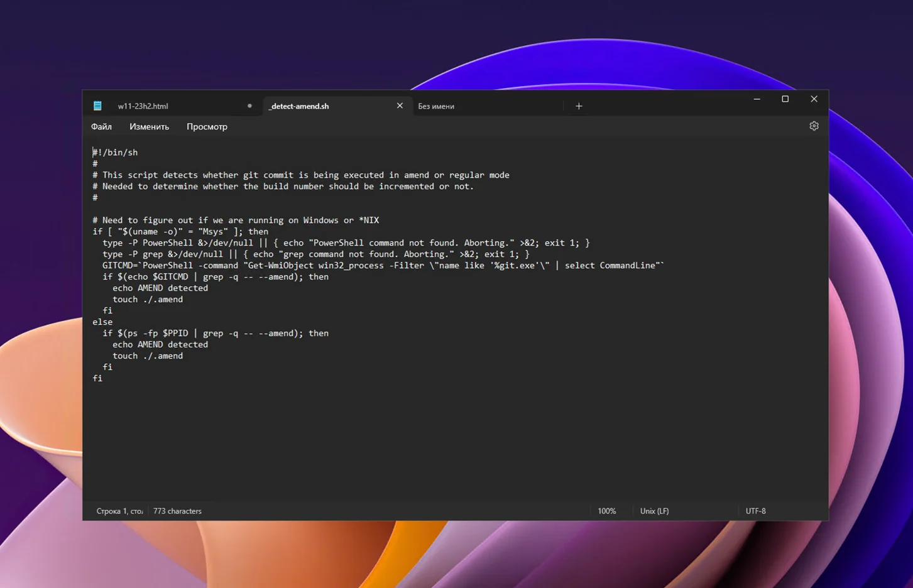Click the UTF-8 encoding indicator
The height and width of the screenshot is (588, 913).
tap(755, 511)
